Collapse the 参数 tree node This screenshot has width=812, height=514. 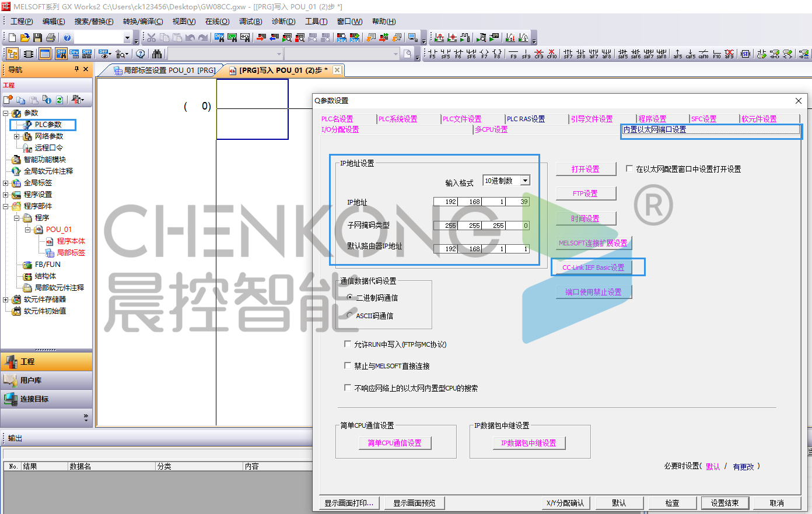[x=6, y=113]
